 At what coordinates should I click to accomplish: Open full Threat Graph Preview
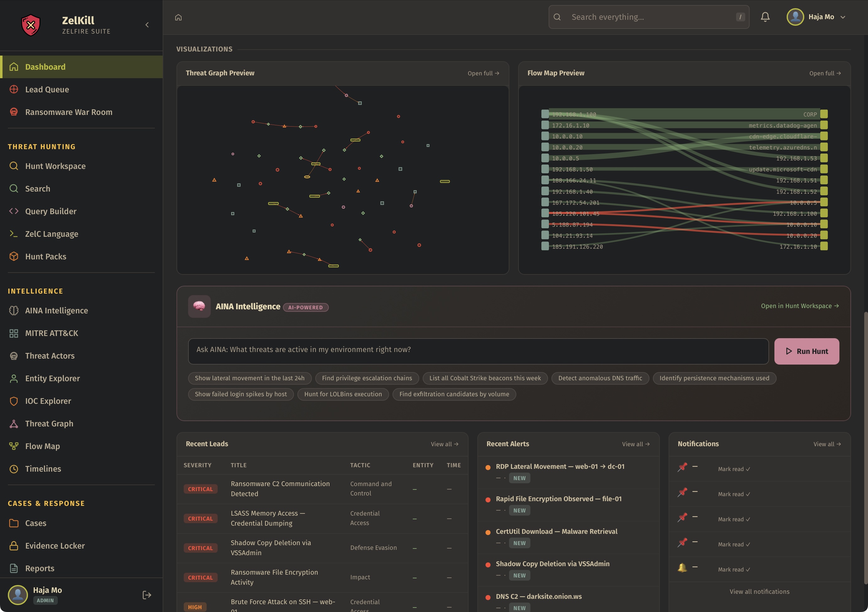[483, 73]
